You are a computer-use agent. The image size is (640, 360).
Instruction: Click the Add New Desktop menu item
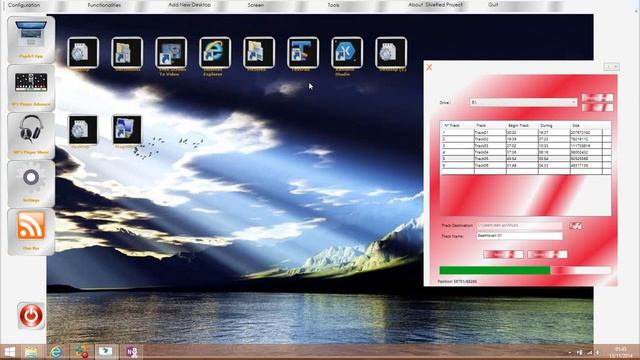coord(189,5)
